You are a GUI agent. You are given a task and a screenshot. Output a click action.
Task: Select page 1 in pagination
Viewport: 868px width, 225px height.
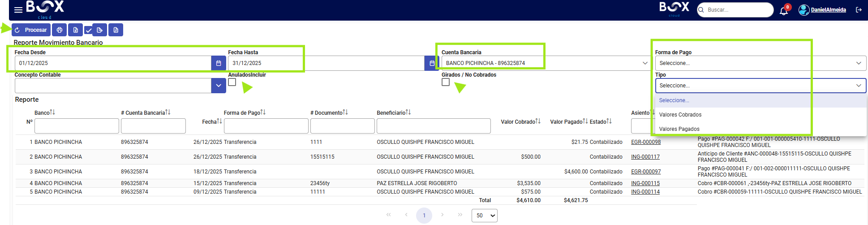(424, 216)
